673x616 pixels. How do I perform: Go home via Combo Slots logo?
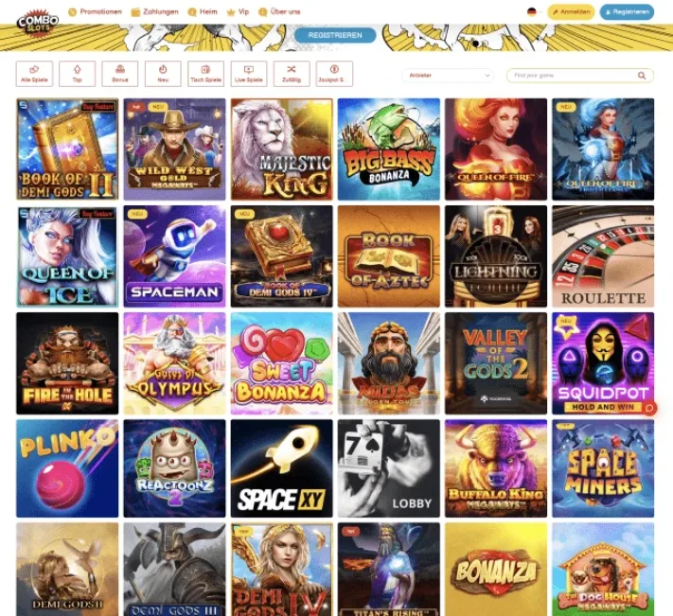(38, 24)
